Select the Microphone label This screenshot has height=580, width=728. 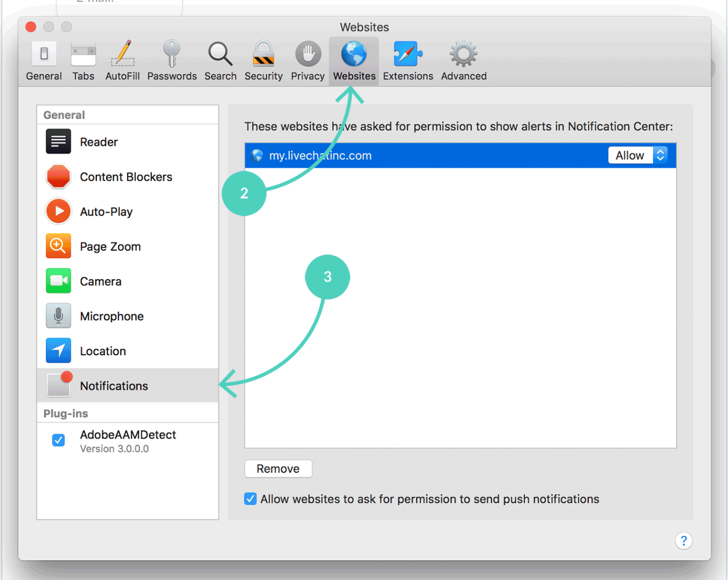tap(112, 316)
